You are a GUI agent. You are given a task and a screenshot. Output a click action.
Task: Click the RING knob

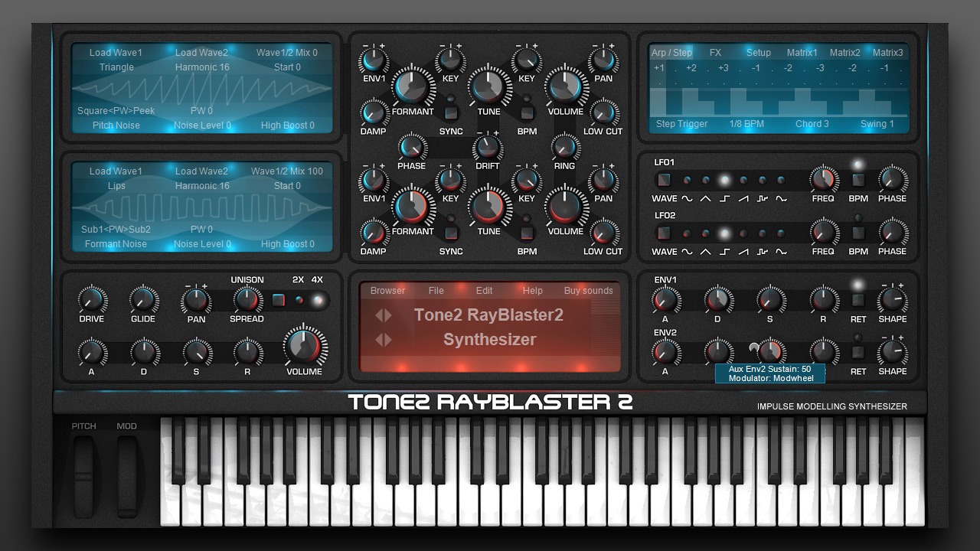(564, 147)
